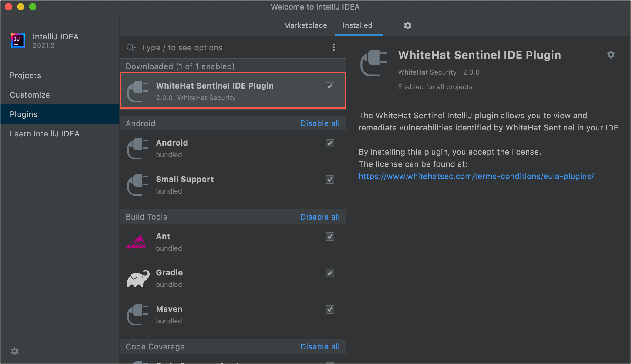Image resolution: width=631 pixels, height=364 pixels.
Task: Open plugin settings gear beside Installed tab
Action: [x=407, y=25]
